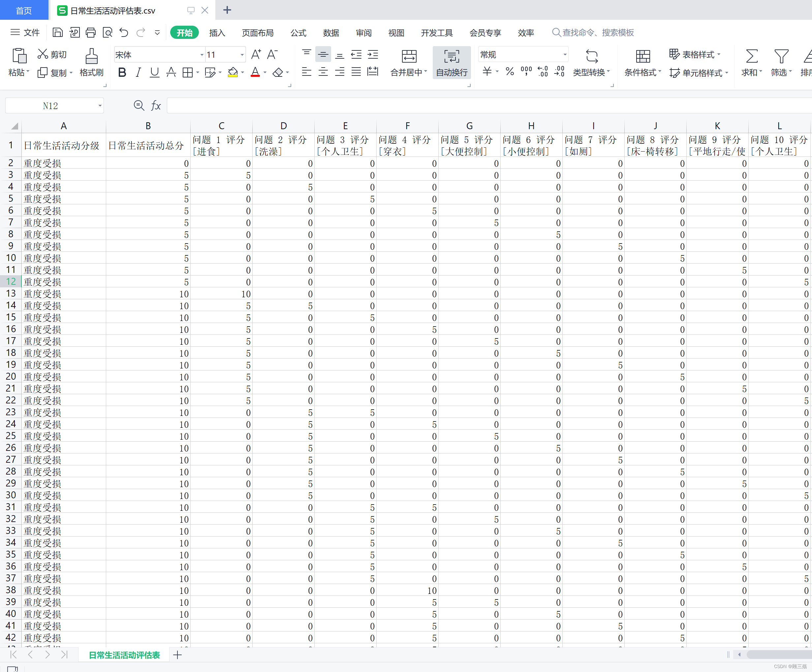The image size is (812, 672).
Task: Toggle Auto Wrap (自动换行)
Action: coord(452,63)
